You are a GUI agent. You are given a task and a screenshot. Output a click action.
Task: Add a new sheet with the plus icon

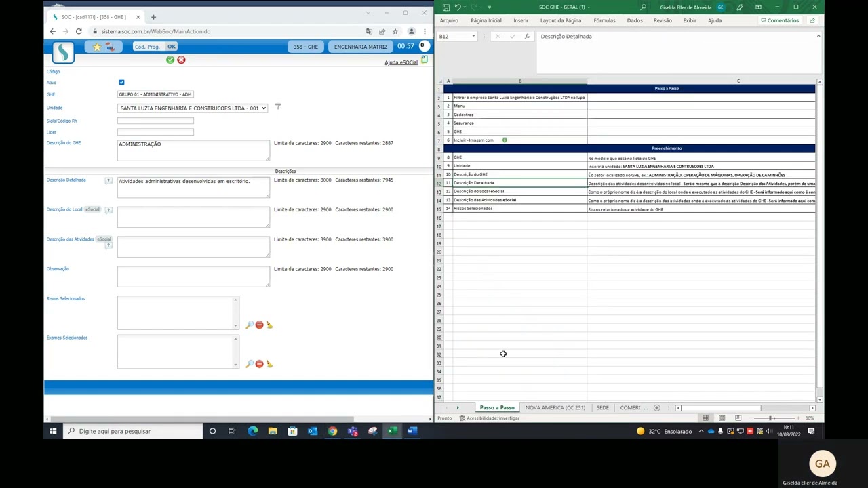coord(656,407)
